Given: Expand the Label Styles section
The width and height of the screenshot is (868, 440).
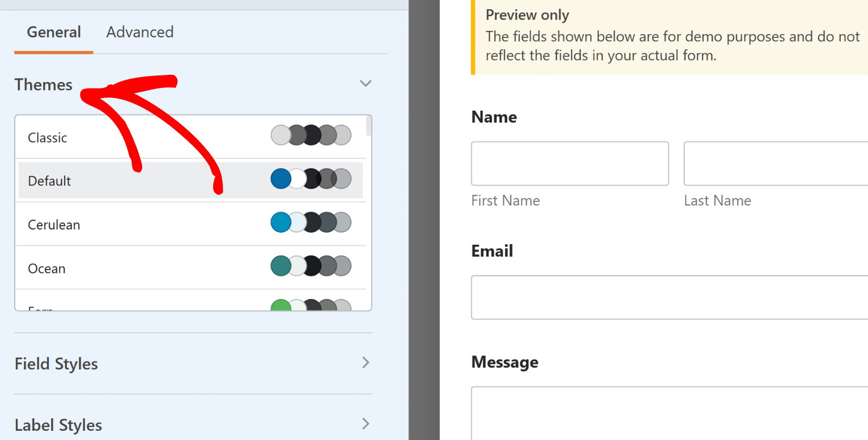Looking at the screenshot, I should point(365,424).
